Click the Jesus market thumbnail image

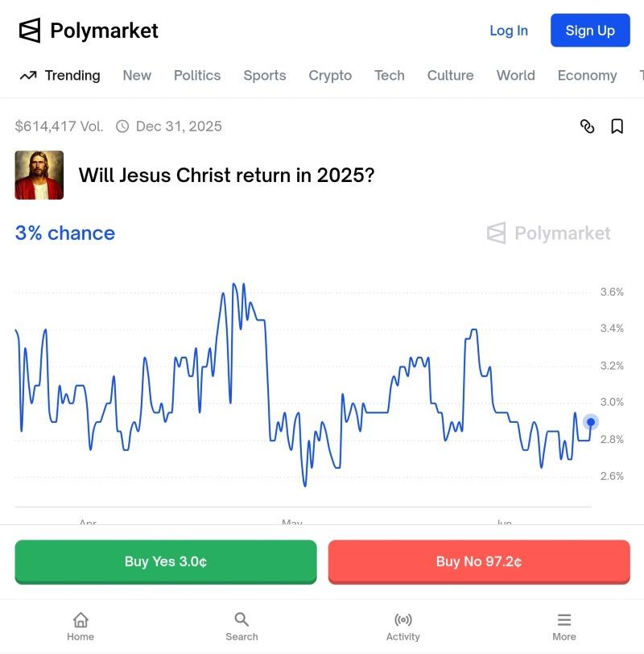pos(39,175)
